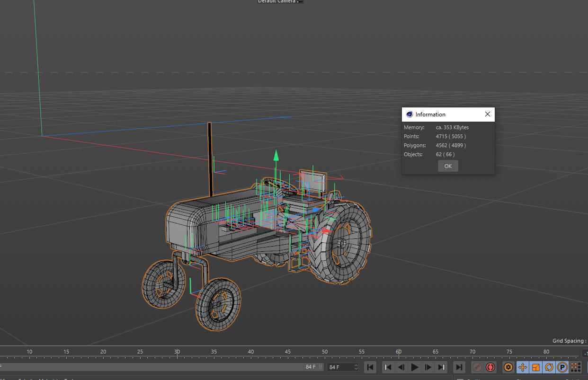Toggle Record Rotation keyframes
This screenshot has height=380, width=588.
(x=549, y=367)
